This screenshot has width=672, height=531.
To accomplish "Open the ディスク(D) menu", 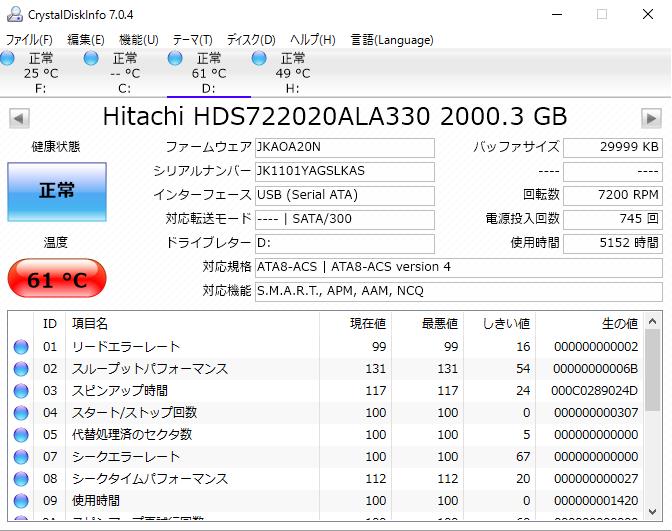I will pos(251,40).
